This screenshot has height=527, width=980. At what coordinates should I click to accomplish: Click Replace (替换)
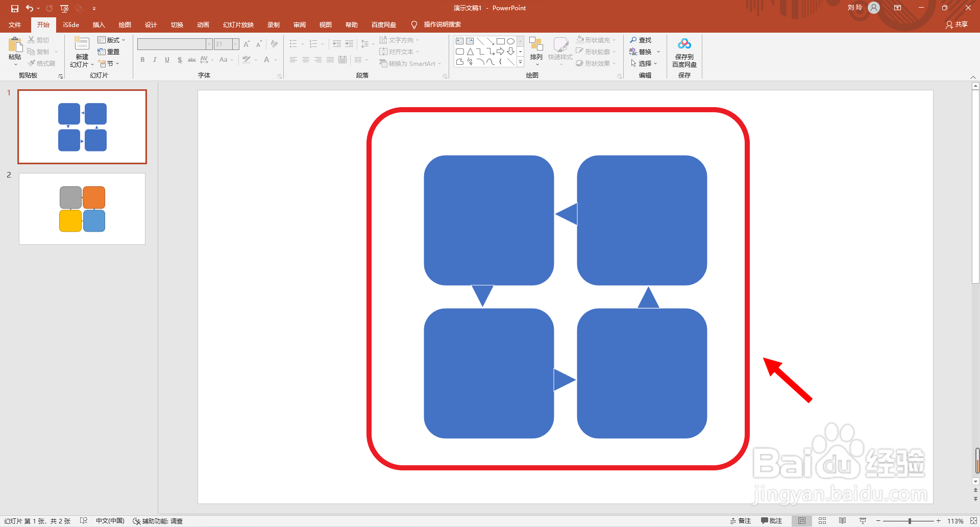pyautogui.click(x=645, y=52)
